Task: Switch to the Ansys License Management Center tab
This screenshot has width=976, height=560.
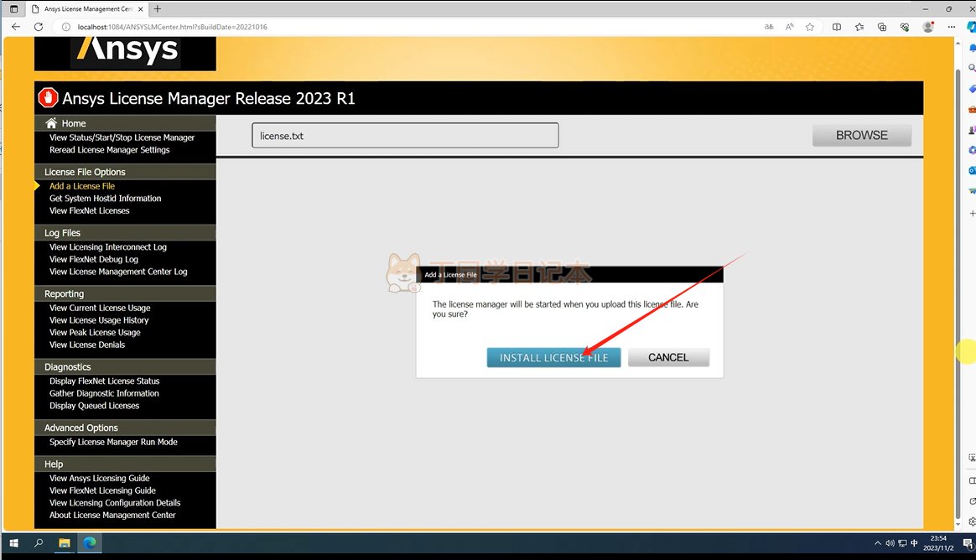Action: click(x=88, y=8)
